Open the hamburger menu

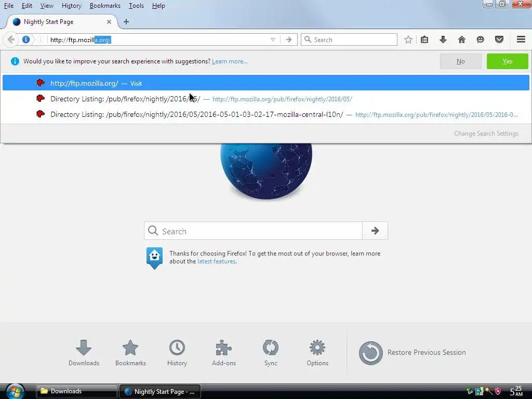(x=521, y=39)
